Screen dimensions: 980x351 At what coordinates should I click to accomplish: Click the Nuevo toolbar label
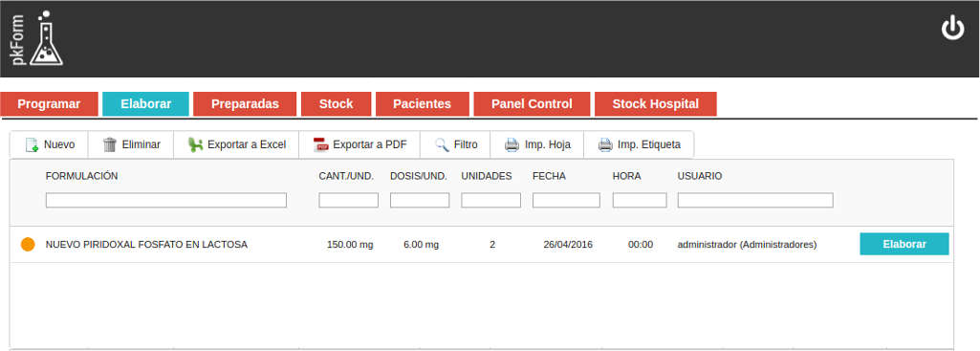(59, 145)
